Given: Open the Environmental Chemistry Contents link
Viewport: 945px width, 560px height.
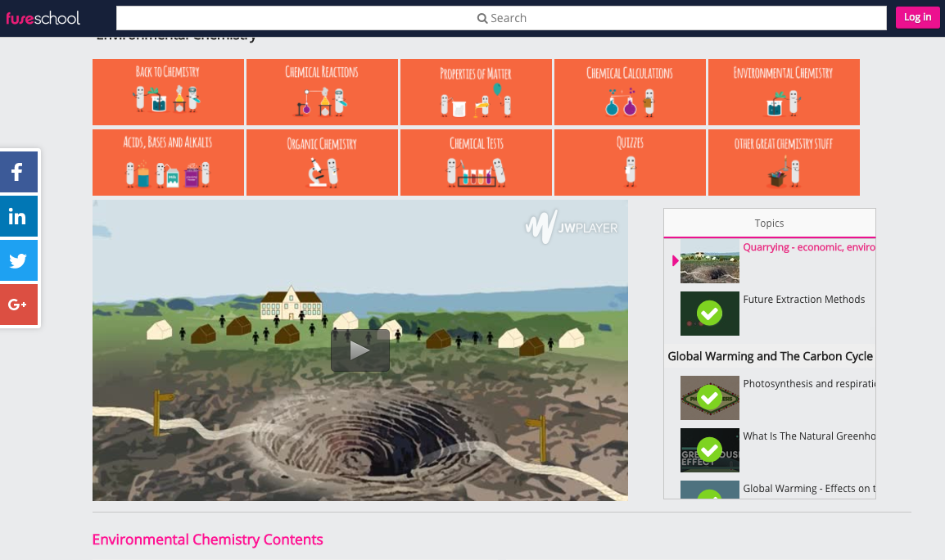Looking at the screenshot, I should click(207, 540).
